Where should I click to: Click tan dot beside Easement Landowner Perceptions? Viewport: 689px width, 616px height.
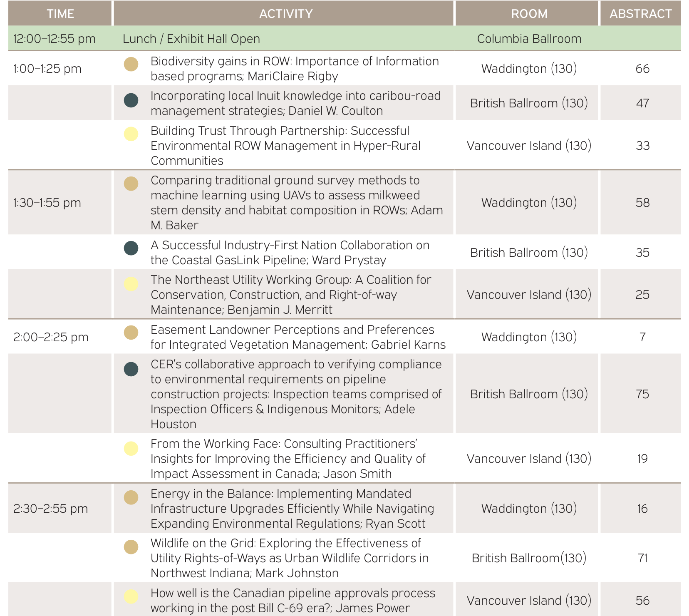[131, 333]
